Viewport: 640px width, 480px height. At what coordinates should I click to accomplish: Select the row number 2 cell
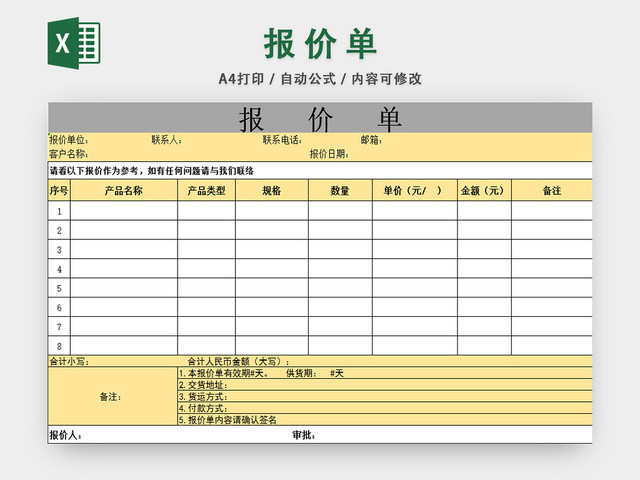[x=59, y=231]
